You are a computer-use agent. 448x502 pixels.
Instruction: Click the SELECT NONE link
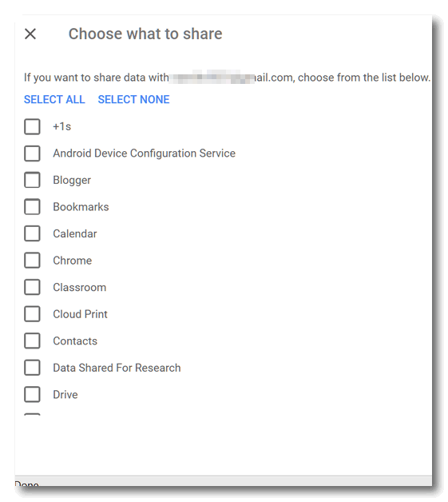[x=133, y=100]
